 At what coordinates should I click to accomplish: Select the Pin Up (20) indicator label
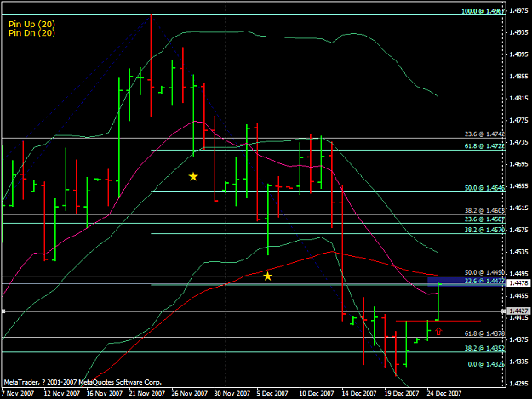pos(31,24)
